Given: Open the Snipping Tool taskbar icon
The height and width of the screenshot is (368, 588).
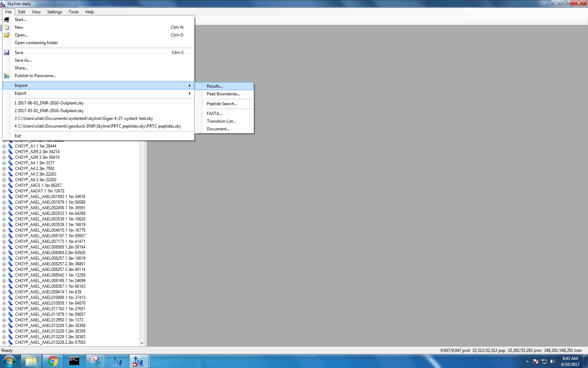Looking at the screenshot, I should click(95, 361).
